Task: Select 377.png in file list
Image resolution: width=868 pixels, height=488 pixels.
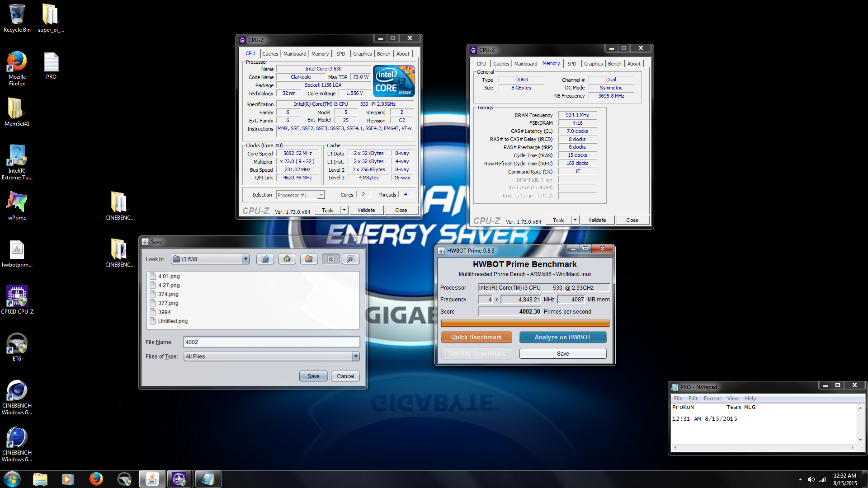Action: [x=164, y=303]
